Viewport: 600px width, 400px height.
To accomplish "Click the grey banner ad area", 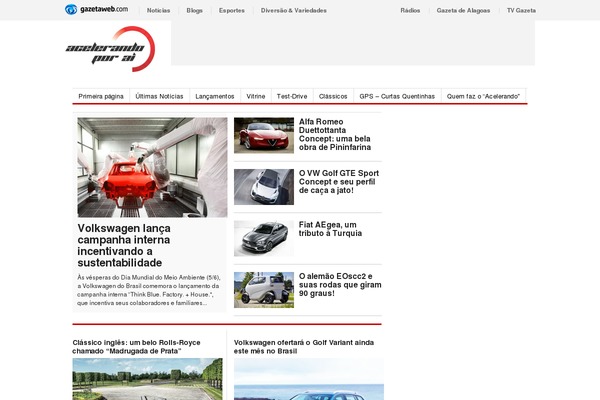I will [353, 43].
